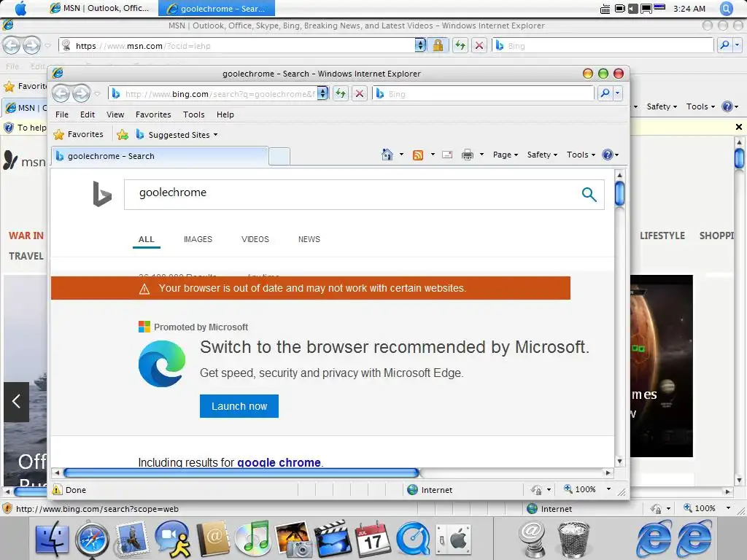
Task: Click the Read Mail icon in command bar
Action: (x=447, y=155)
